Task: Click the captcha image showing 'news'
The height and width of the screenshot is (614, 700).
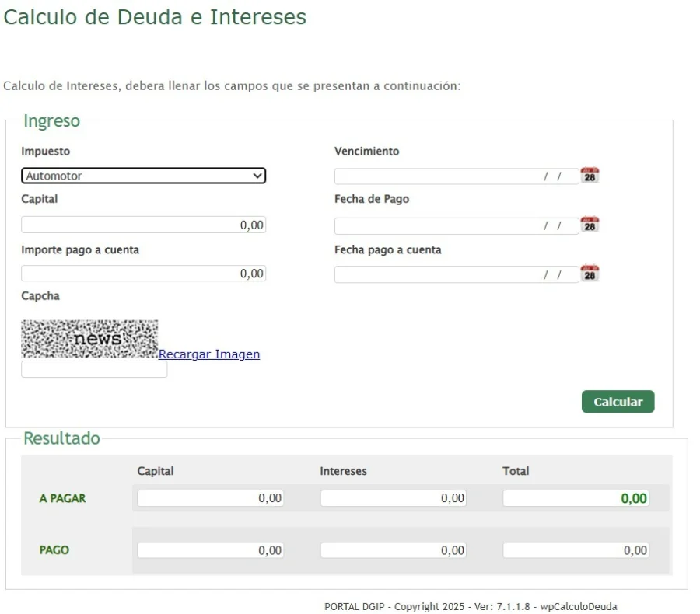Action: (x=89, y=339)
